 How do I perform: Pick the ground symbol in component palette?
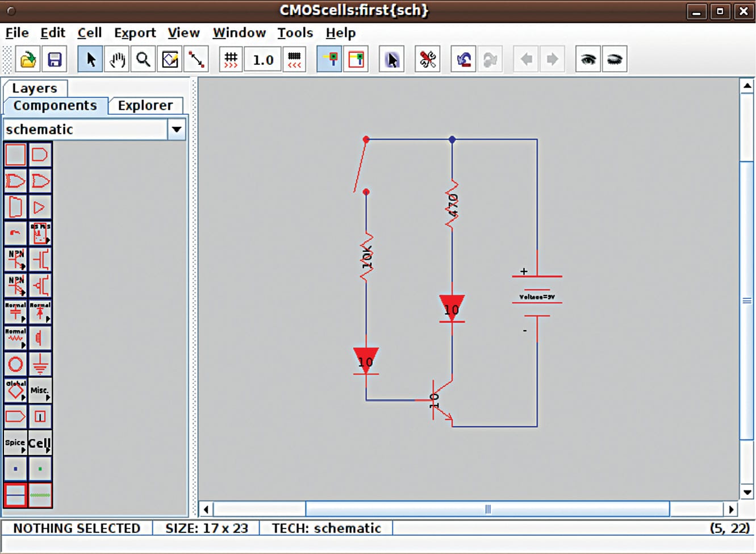point(40,364)
